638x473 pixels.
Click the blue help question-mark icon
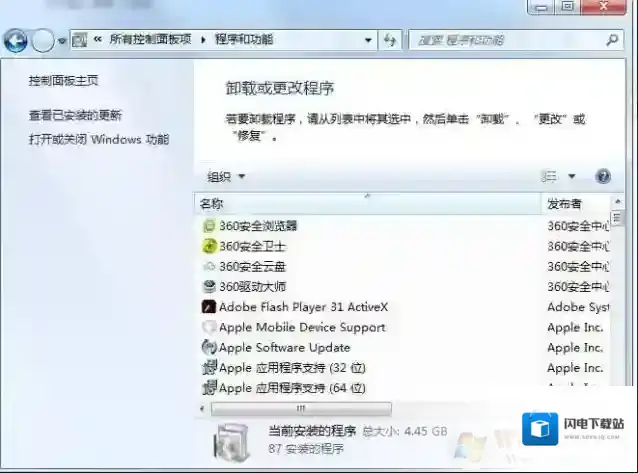pos(603,176)
